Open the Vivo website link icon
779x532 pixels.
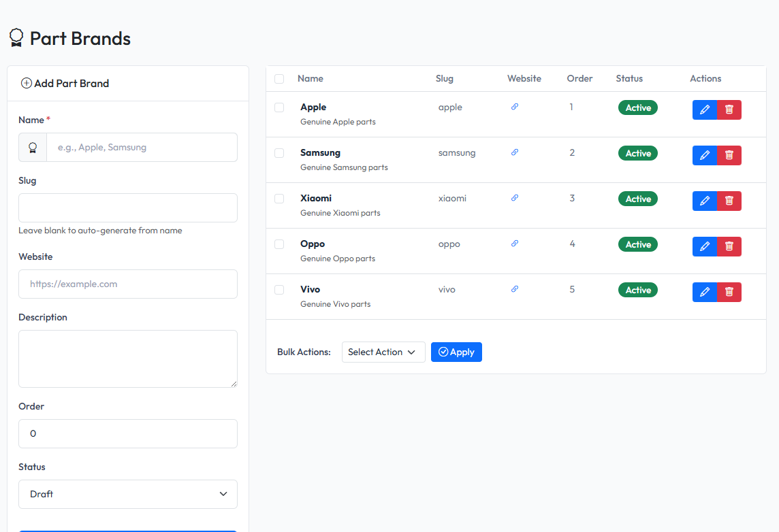(x=515, y=289)
